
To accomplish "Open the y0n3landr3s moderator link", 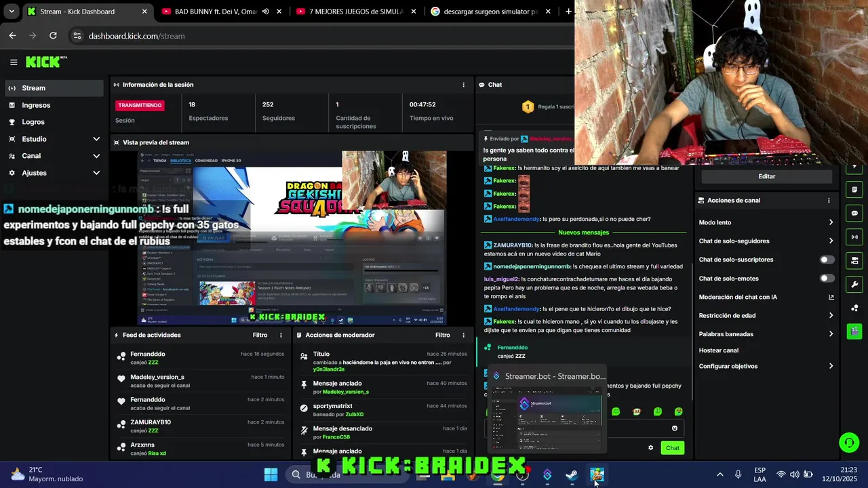I will [329, 369].
